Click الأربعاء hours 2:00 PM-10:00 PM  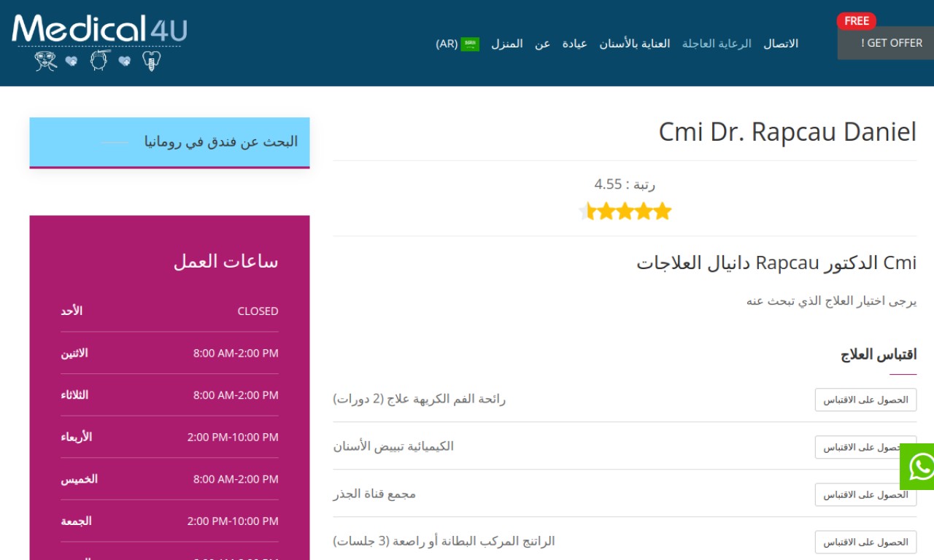pyautogui.click(x=233, y=437)
